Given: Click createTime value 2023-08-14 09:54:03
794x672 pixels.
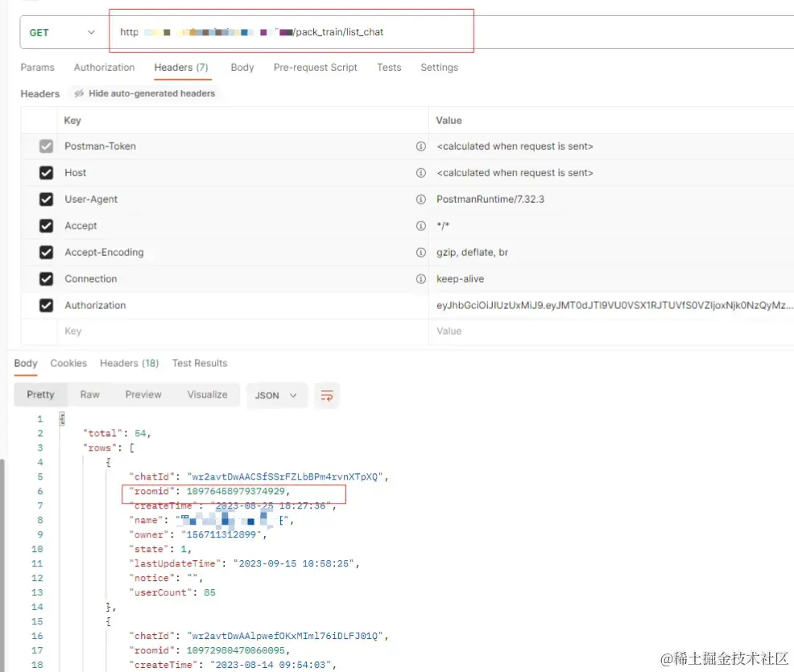Looking at the screenshot, I should point(271,665).
